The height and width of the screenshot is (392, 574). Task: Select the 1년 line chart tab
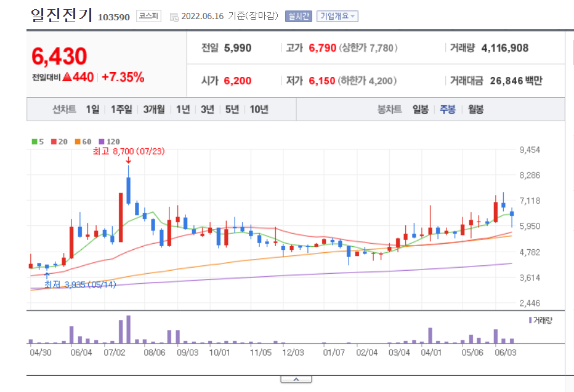coord(183,110)
